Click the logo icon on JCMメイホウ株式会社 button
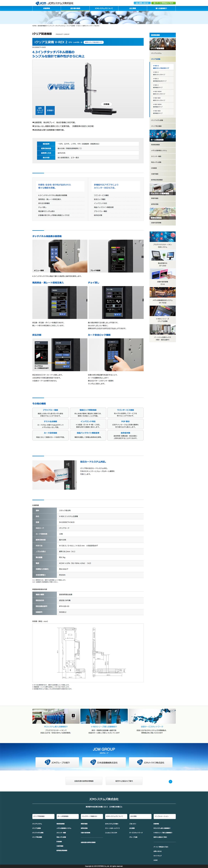Screen dimensions: 208x868 [x=140, y=762]
